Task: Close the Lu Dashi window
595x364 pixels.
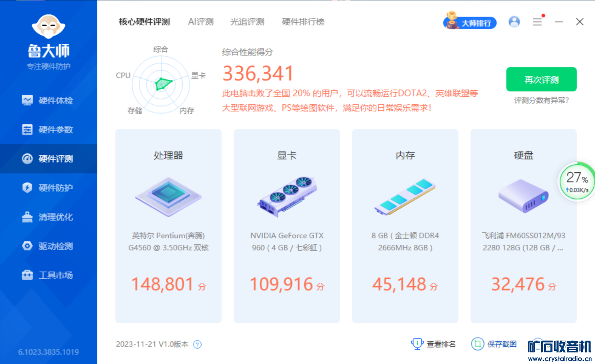Action: (580, 22)
